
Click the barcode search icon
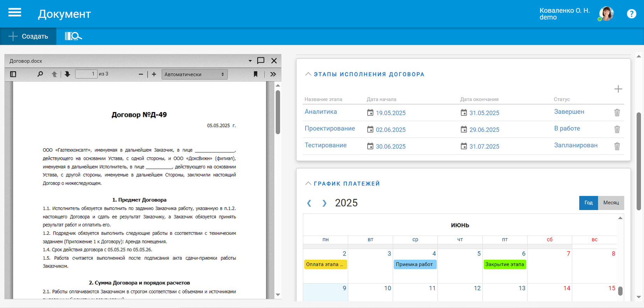pyautogui.click(x=73, y=36)
